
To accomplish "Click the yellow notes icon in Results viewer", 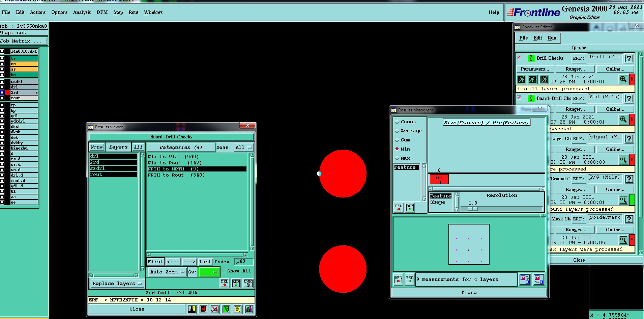I will pos(238,309).
